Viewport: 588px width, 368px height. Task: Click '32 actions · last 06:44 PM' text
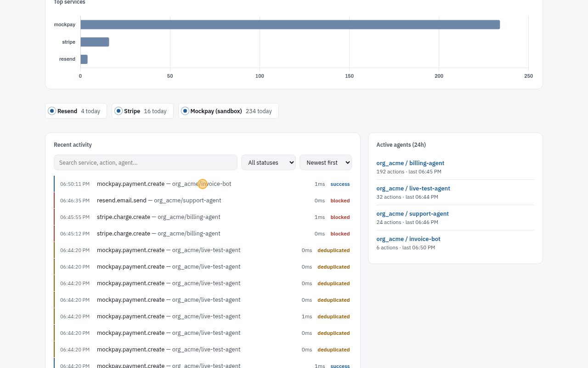(x=407, y=197)
